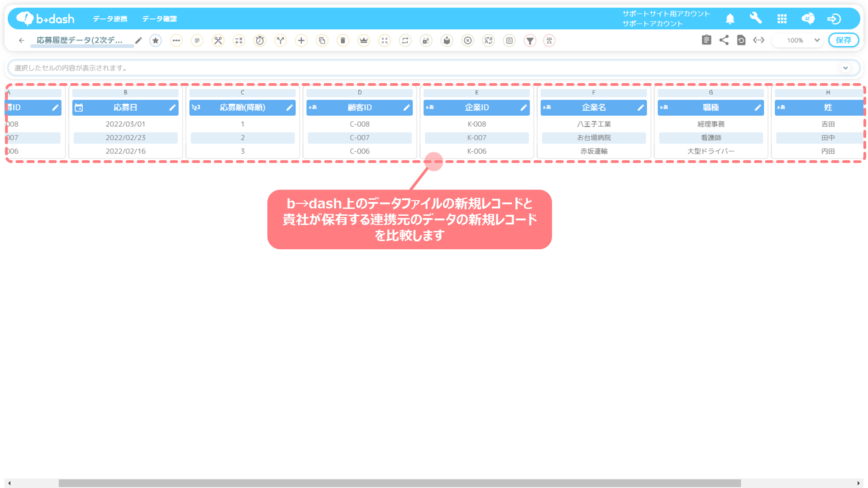
Task: Click the loop replace toolbar icon
Action: [x=405, y=40]
